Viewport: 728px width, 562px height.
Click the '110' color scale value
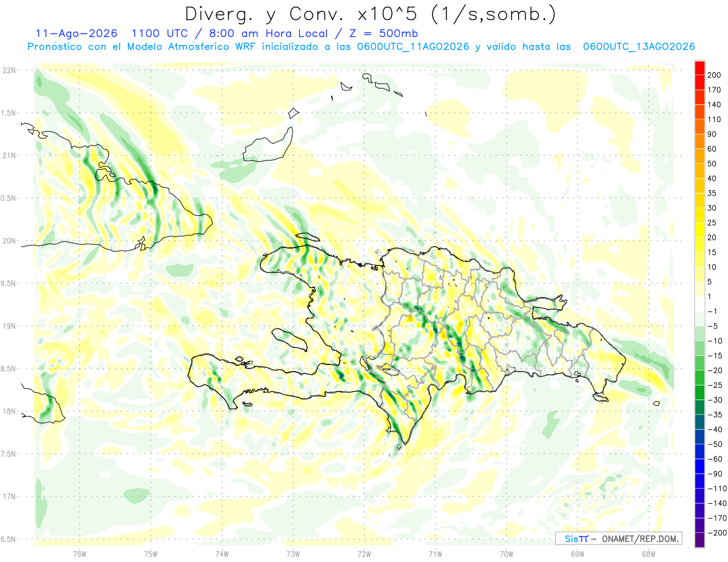tap(715, 119)
